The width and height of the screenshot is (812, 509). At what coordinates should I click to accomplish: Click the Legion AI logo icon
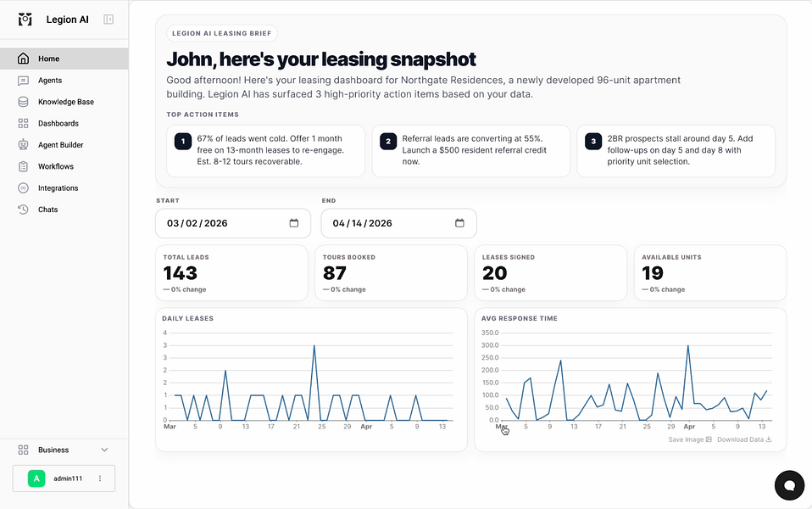click(25, 20)
